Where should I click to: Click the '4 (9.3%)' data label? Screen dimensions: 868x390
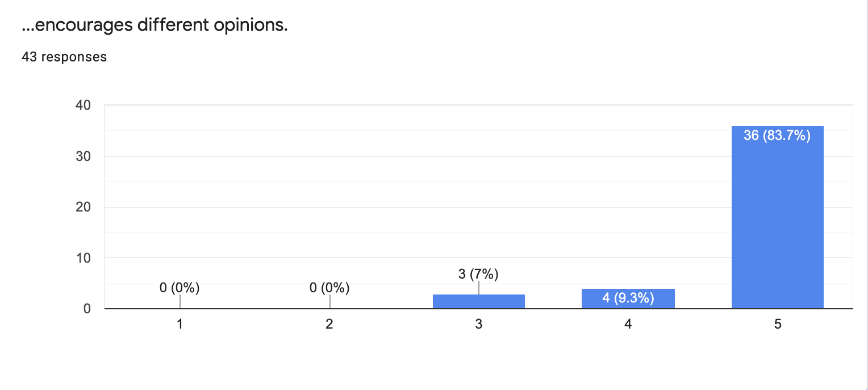[628, 298]
